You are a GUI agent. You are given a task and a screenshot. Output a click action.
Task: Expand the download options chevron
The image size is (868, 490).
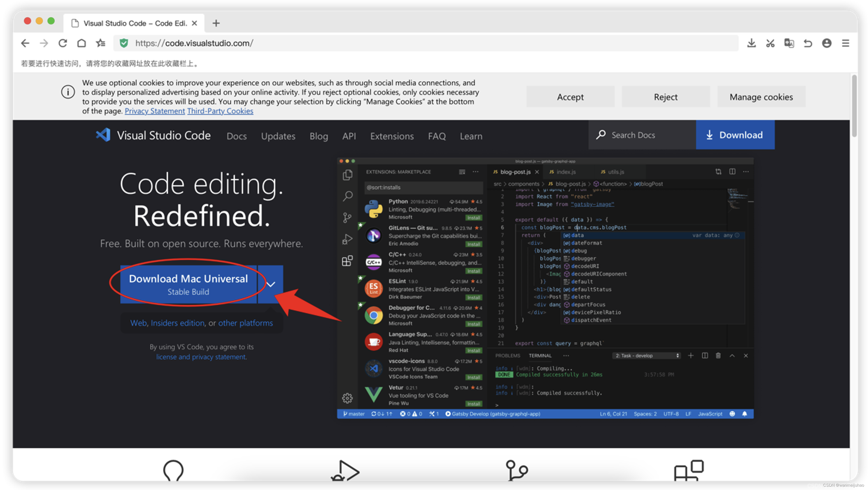point(270,284)
